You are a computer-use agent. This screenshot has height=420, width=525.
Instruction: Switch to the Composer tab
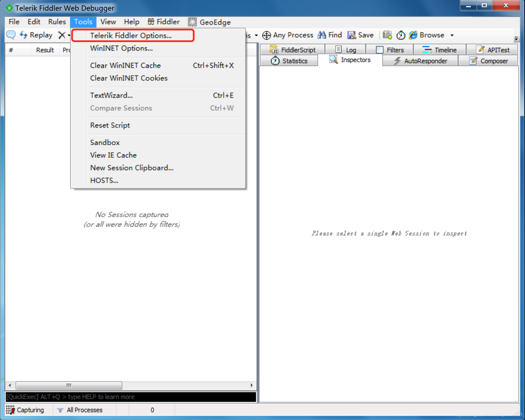(x=488, y=61)
